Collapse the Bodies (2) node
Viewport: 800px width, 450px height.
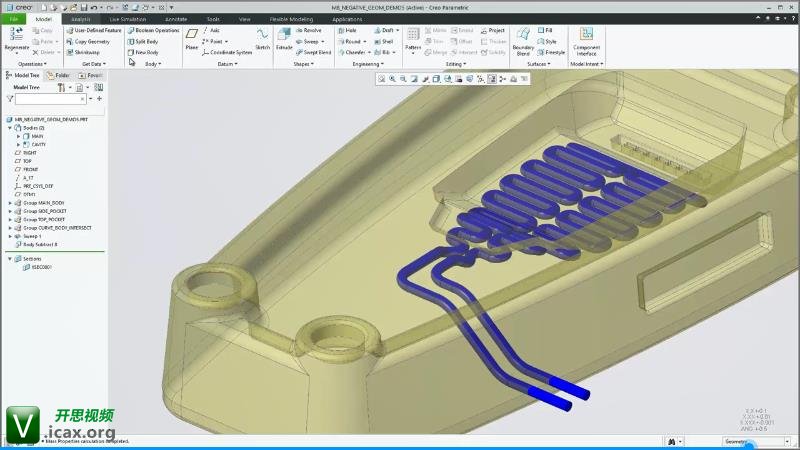point(10,128)
